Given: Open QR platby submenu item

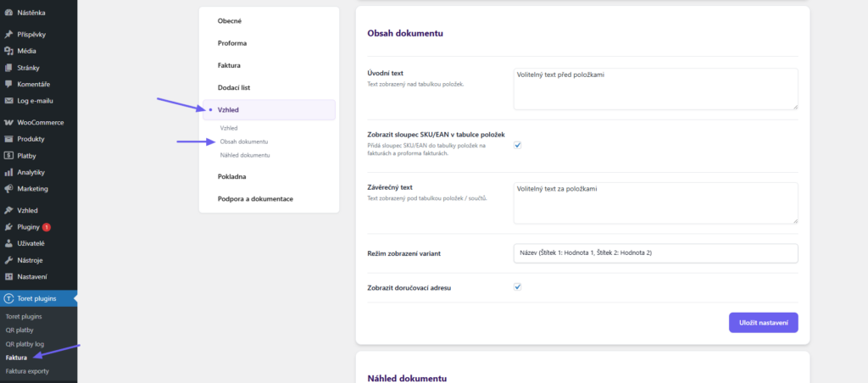Looking at the screenshot, I should (x=19, y=330).
